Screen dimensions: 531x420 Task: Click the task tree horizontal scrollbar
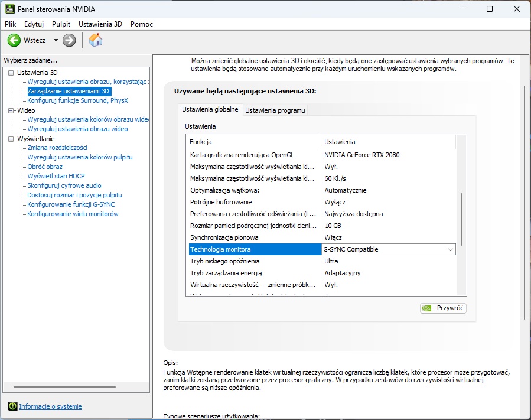tap(64, 386)
